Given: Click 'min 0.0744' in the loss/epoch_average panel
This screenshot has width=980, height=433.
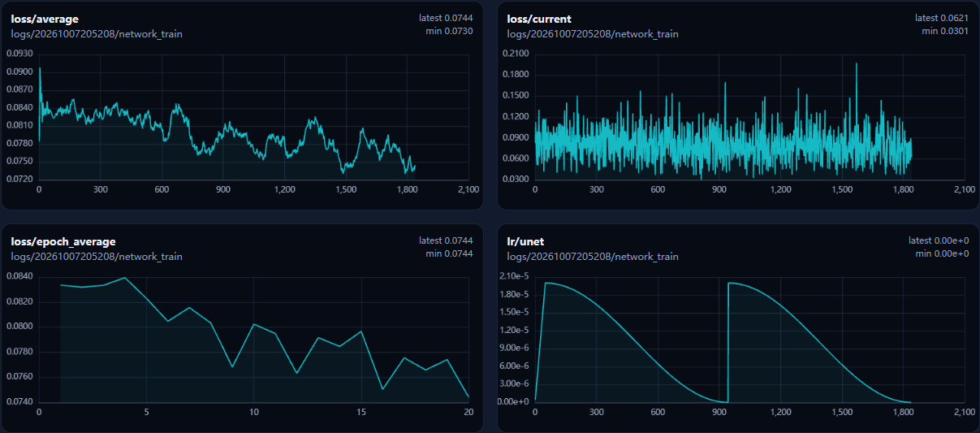Looking at the screenshot, I should click(x=449, y=253).
